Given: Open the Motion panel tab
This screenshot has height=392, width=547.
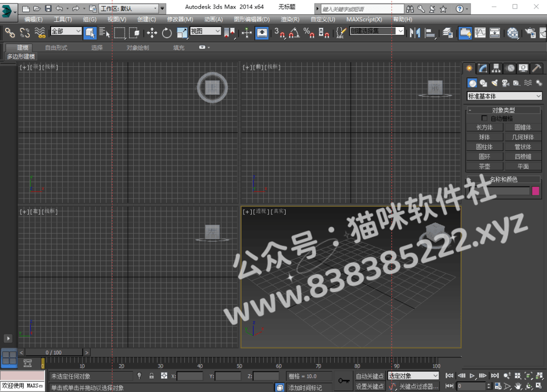Looking at the screenshot, I should (x=510, y=68).
